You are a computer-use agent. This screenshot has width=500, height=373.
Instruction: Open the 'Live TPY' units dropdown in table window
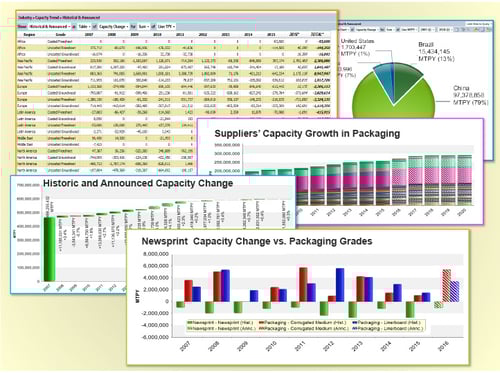tap(166, 26)
